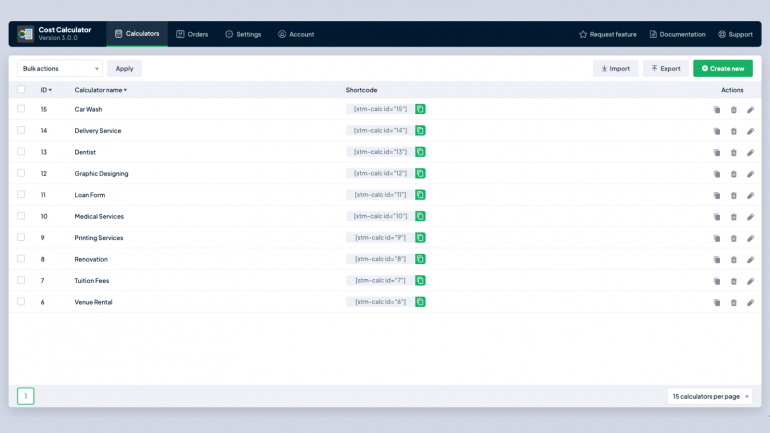Expand the 15 calculators per page dropdown
The image size is (770, 433).
coord(710,396)
